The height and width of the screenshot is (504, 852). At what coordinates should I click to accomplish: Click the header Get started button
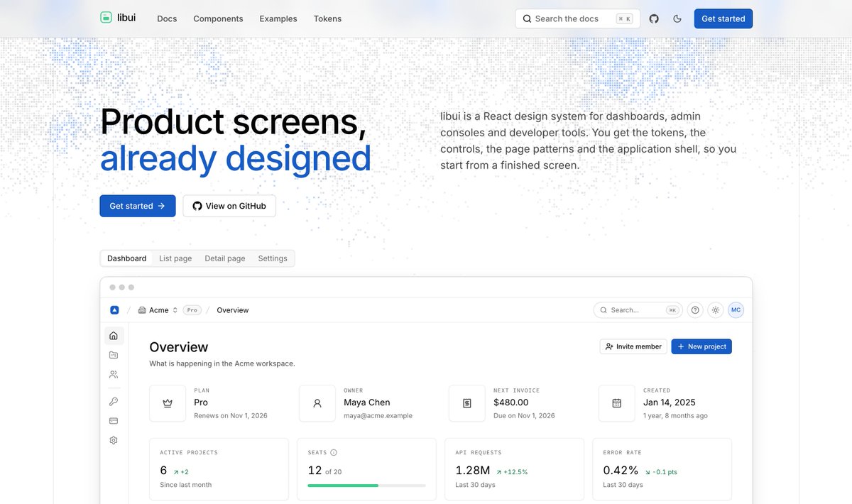pyautogui.click(x=723, y=18)
